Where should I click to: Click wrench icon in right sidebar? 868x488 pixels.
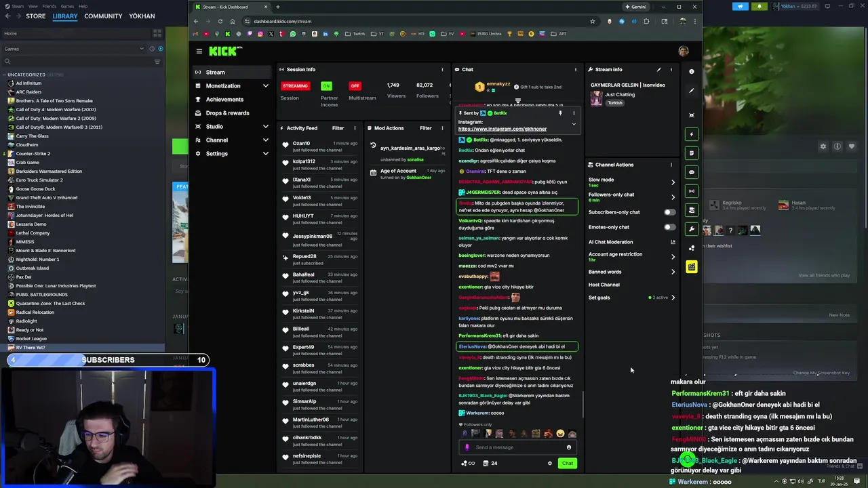coord(692,228)
